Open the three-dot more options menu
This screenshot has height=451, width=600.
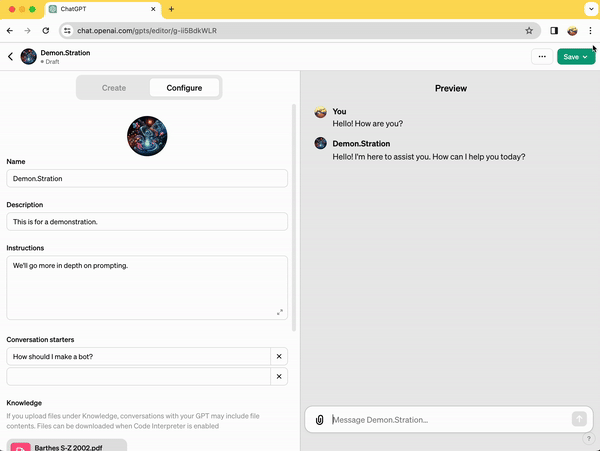coord(542,57)
